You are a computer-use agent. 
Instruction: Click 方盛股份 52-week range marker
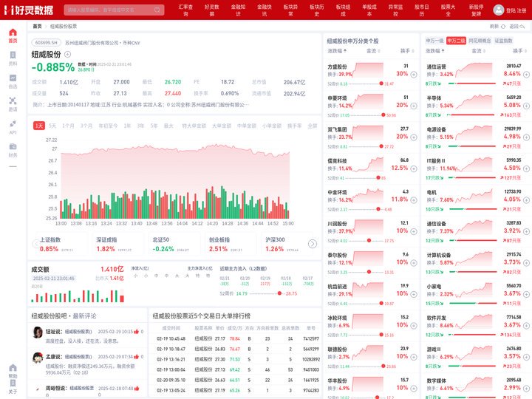381,83
